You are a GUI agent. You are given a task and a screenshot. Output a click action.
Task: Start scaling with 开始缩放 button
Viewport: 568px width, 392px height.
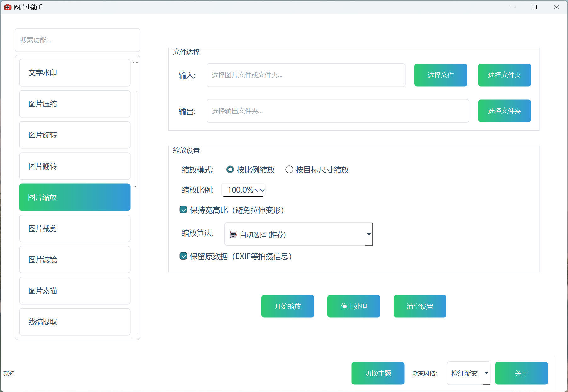287,306
